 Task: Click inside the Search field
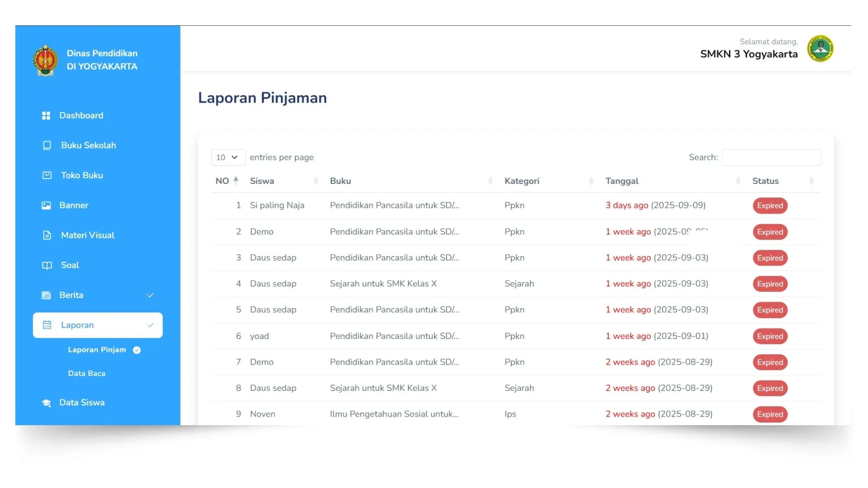click(x=771, y=157)
